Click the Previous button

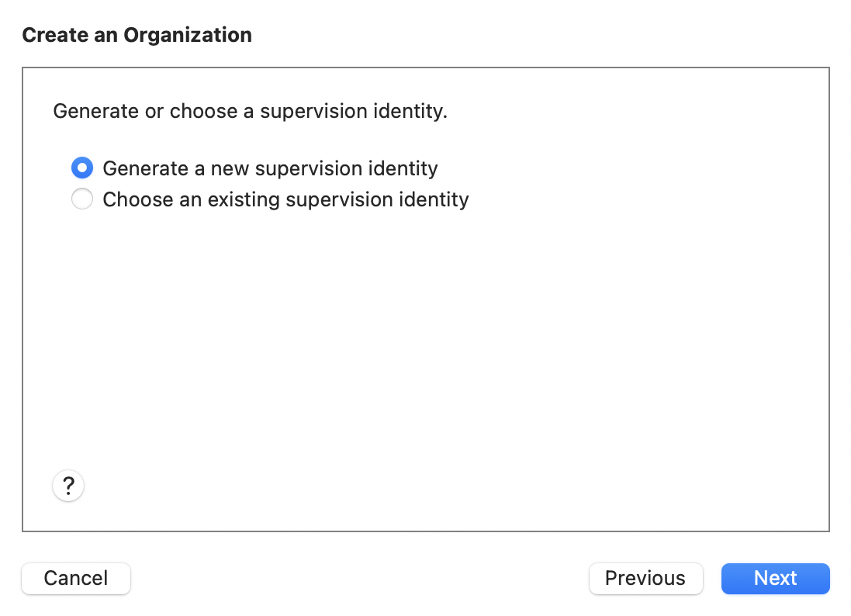click(645, 579)
